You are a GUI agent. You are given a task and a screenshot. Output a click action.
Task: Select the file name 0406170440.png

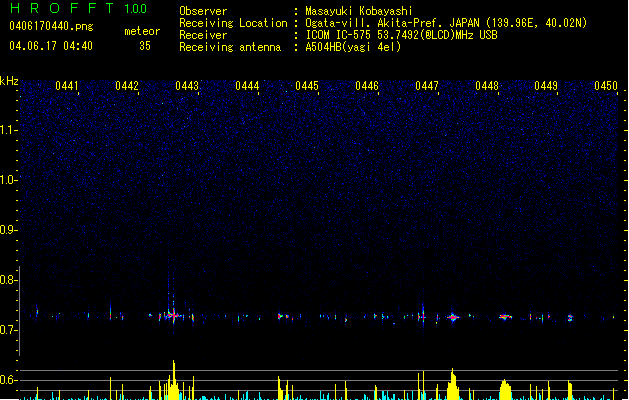tap(51, 26)
